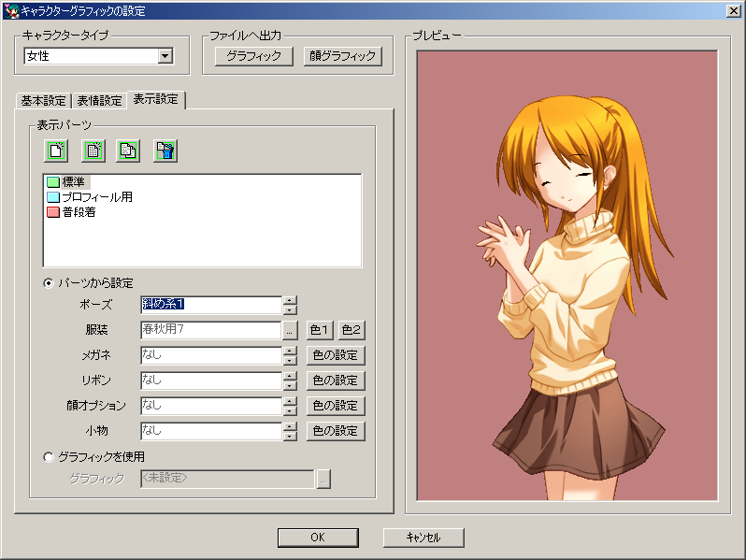Click the new blank display-parts set icon
Viewport: 746px width, 560px height.
56,151
